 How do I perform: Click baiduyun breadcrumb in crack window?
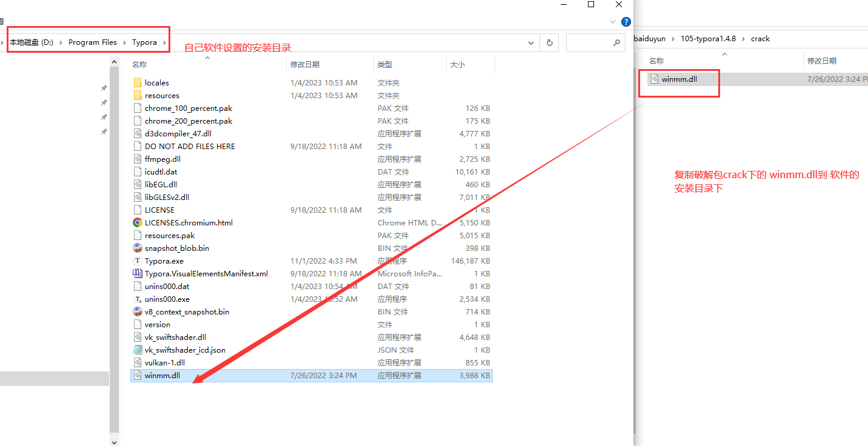(x=650, y=38)
